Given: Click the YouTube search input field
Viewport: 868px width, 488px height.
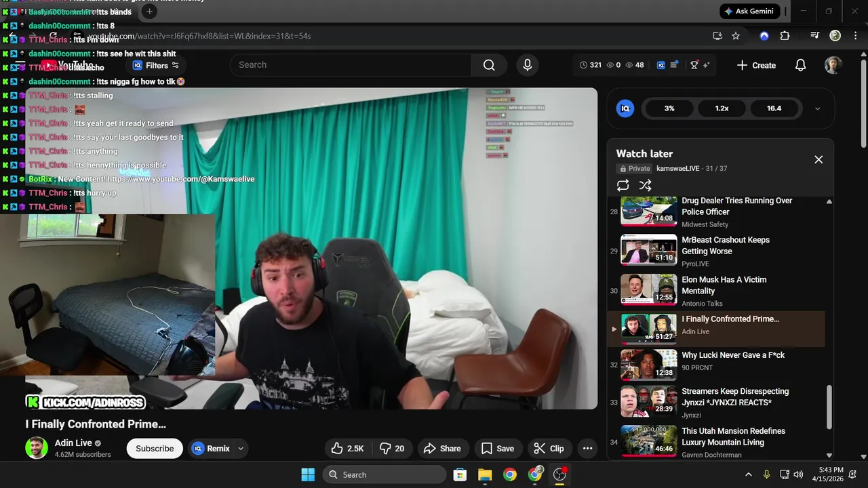Looking at the screenshot, I should pos(351,65).
